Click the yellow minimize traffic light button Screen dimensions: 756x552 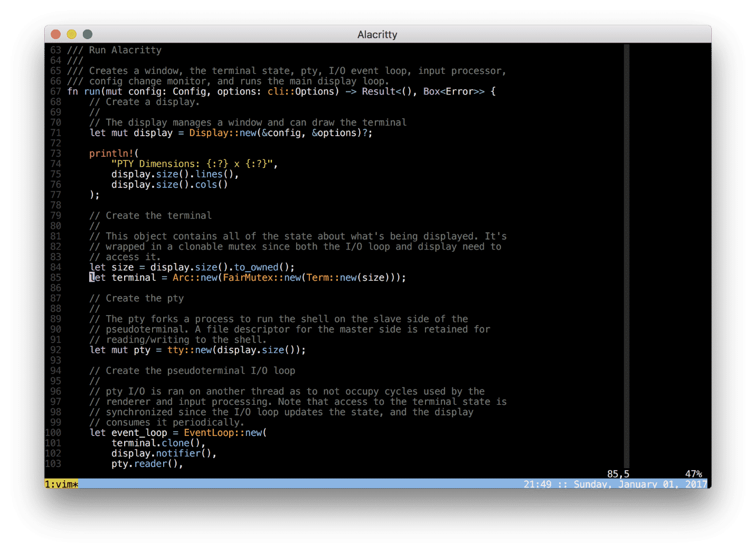point(71,34)
